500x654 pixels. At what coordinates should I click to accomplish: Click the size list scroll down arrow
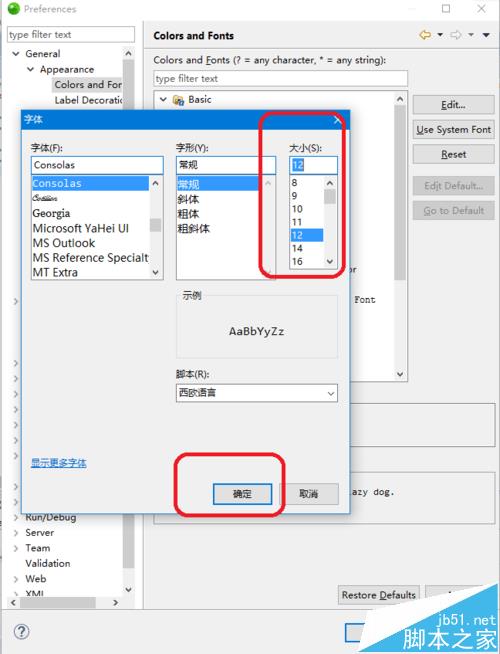click(330, 262)
